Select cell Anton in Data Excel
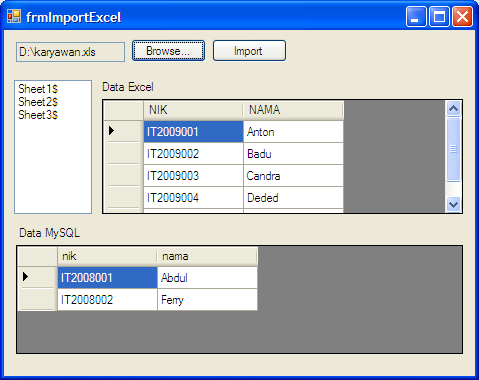The image size is (479, 380). [x=293, y=132]
